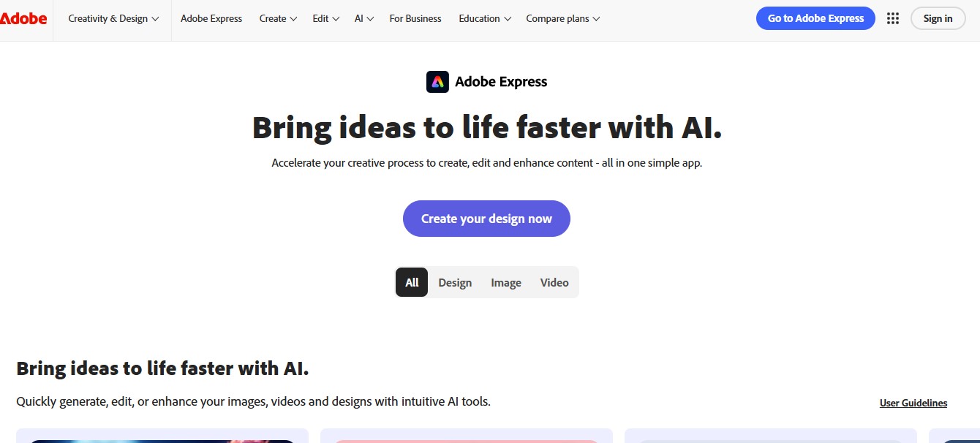The image size is (980, 443).
Task: Open the apps grid waffle icon
Action: pyautogui.click(x=893, y=18)
